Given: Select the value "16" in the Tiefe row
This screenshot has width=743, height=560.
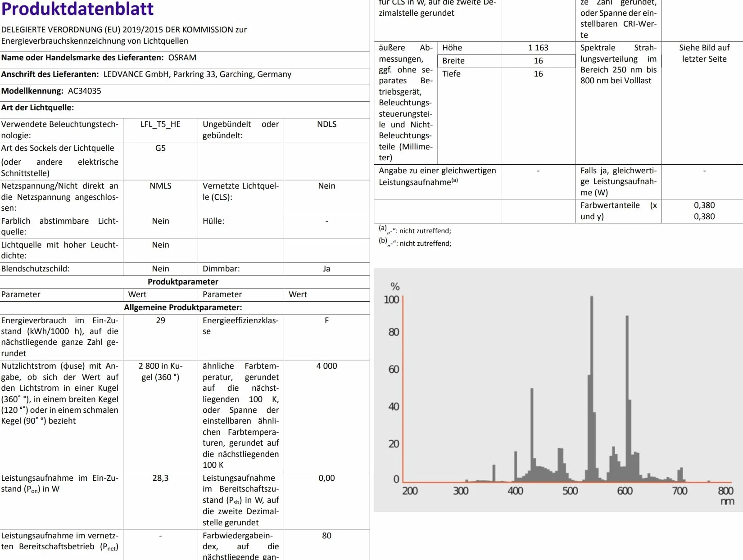Looking at the screenshot, I should pyautogui.click(x=538, y=74).
